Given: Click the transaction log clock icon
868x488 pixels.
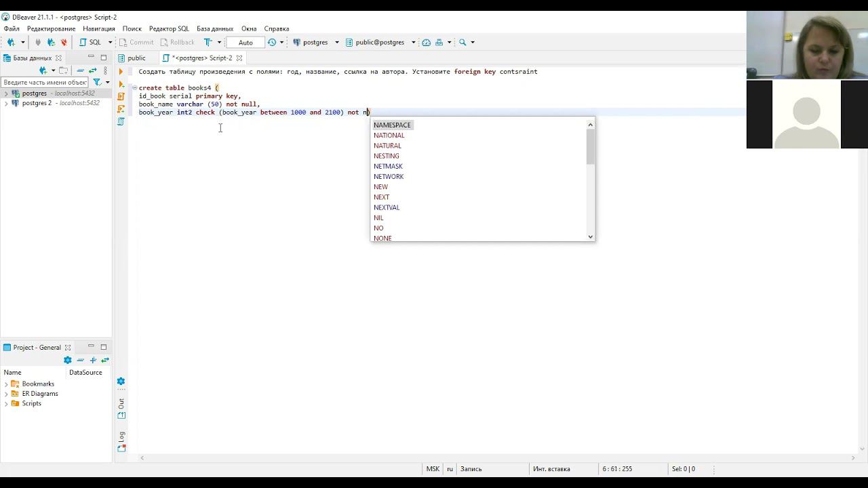Looking at the screenshot, I should click(x=272, y=42).
